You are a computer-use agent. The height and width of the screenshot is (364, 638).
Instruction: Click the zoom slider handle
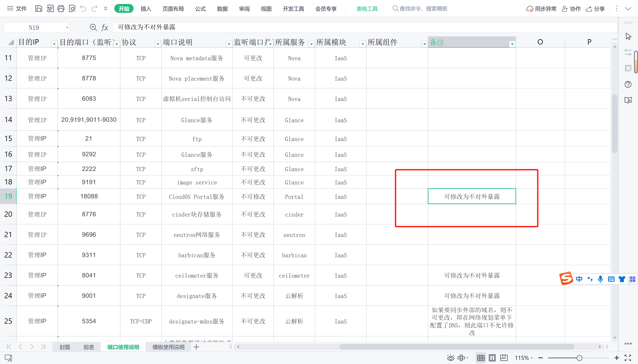579,358
